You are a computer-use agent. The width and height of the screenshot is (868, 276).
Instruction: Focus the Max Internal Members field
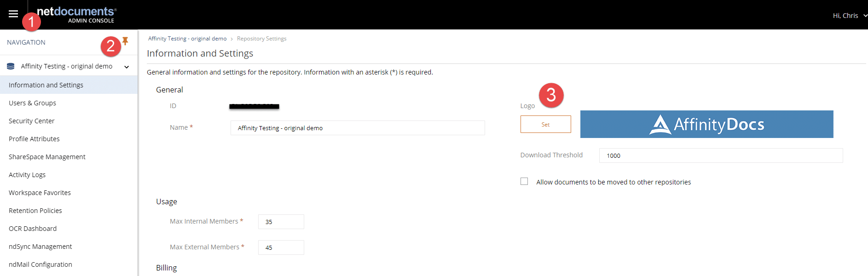(281, 222)
